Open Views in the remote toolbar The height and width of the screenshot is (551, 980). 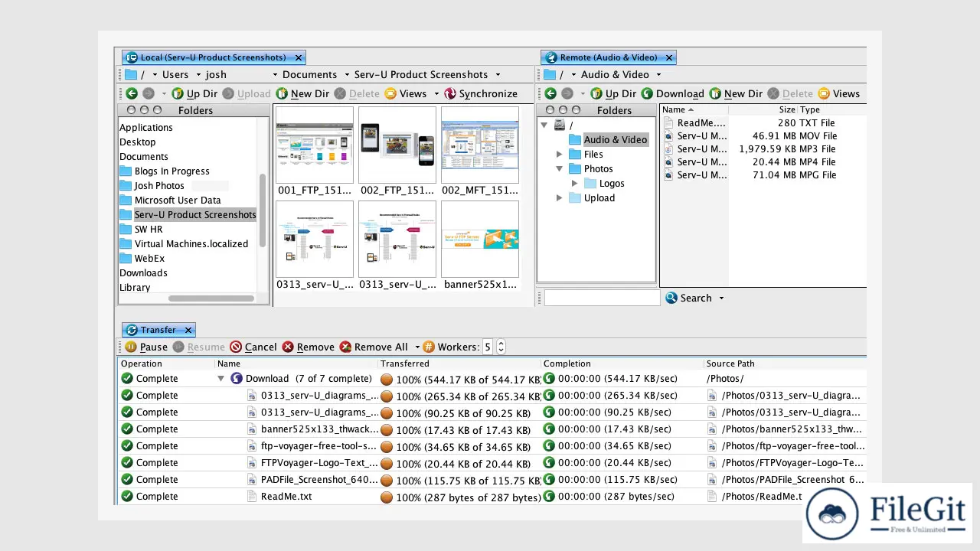pyautogui.click(x=839, y=93)
